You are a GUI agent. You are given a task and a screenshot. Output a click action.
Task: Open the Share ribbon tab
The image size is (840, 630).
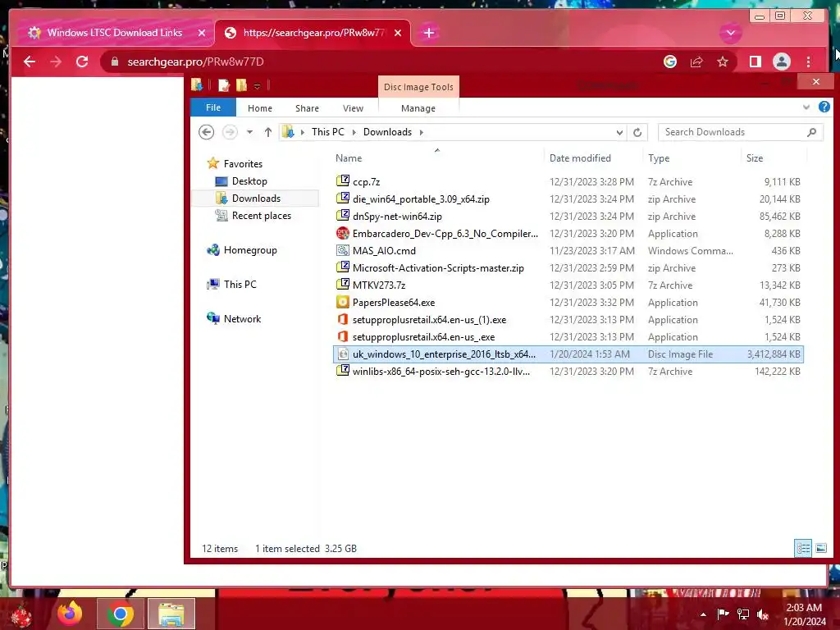click(x=307, y=108)
